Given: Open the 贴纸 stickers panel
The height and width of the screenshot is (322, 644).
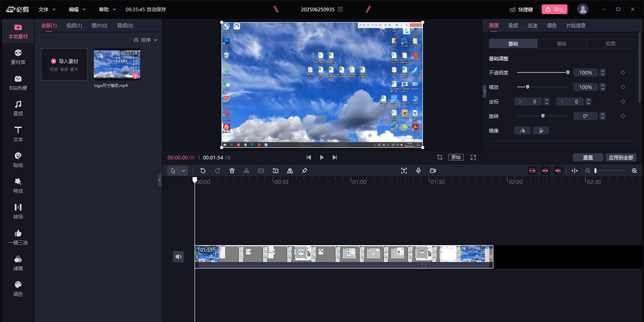Looking at the screenshot, I should pyautogui.click(x=18, y=159).
